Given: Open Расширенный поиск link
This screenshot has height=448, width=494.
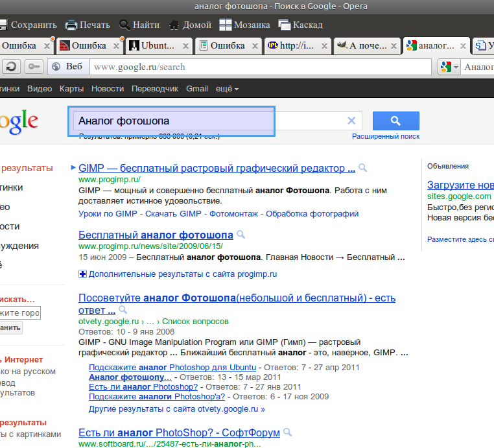Looking at the screenshot, I should [x=386, y=136].
